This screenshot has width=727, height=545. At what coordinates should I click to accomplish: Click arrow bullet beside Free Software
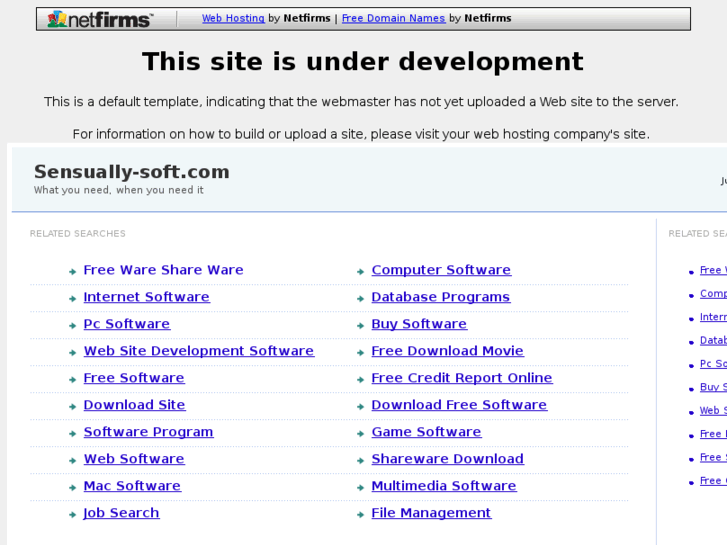click(72, 379)
